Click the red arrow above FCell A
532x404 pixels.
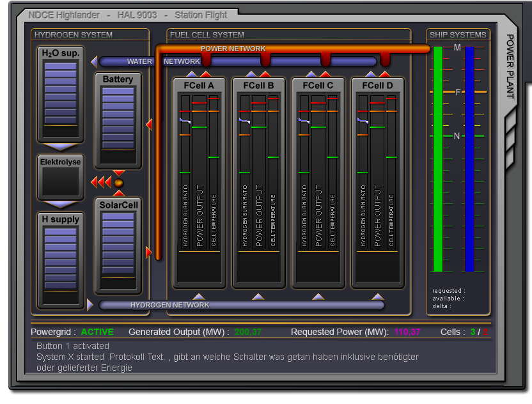(206, 74)
